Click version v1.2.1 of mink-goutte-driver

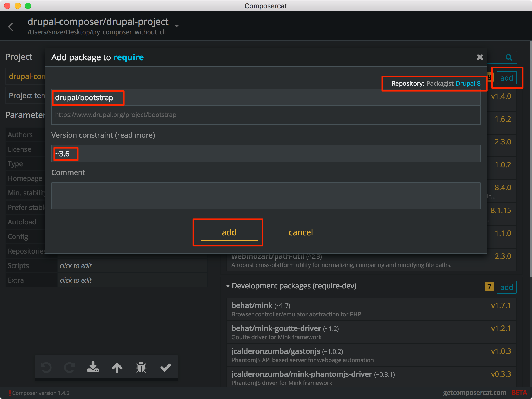tap(501, 328)
